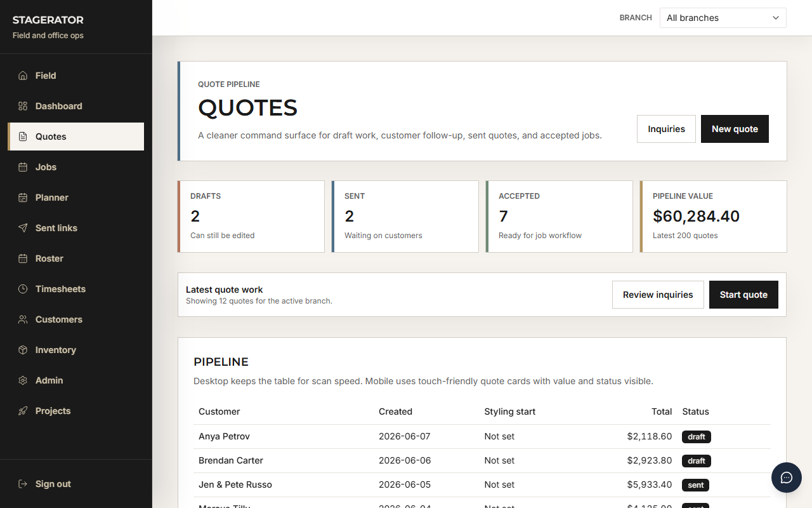This screenshot has width=812, height=508.
Task: Click the Timesheets clock icon
Action: [x=23, y=289]
